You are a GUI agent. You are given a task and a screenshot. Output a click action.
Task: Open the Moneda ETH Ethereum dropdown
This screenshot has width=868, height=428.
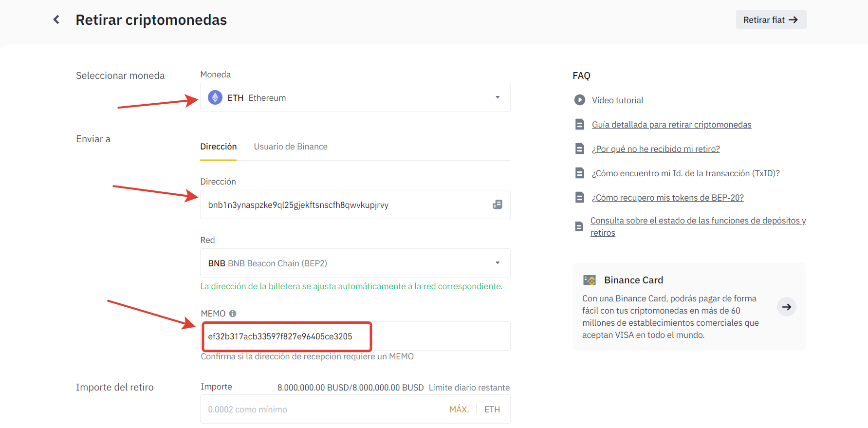355,97
